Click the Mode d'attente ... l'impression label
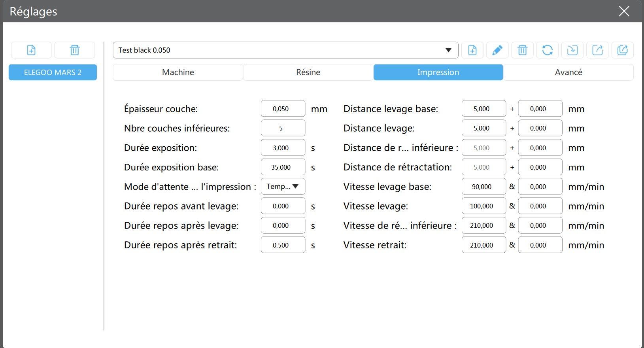Screen dimensions: 644x348 click(x=190, y=187)
